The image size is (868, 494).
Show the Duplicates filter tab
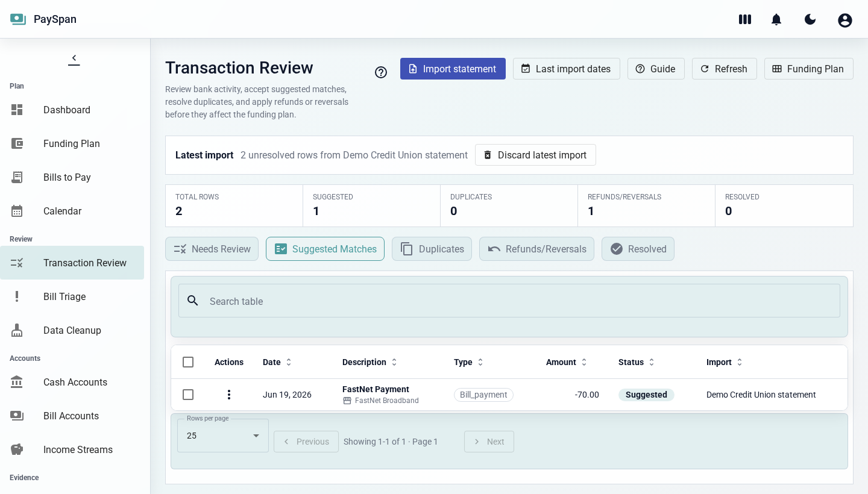tap(432, 249)
